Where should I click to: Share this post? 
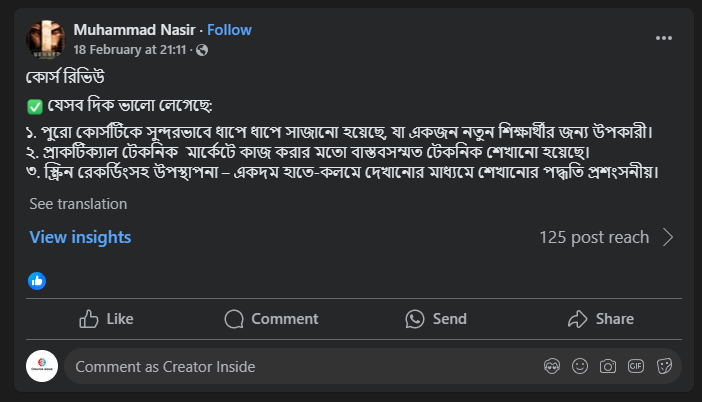[600, 319]
